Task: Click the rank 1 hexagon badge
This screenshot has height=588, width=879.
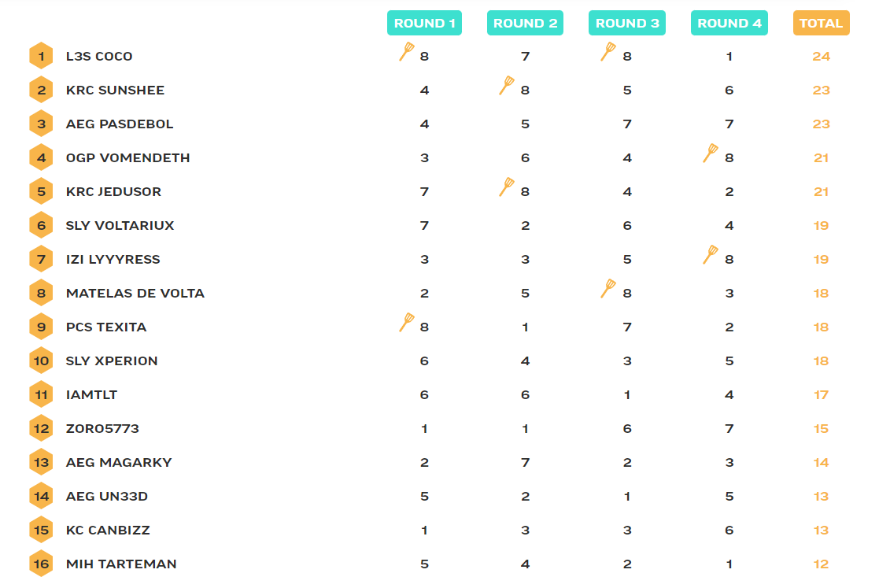Action: tap(41, 57)
